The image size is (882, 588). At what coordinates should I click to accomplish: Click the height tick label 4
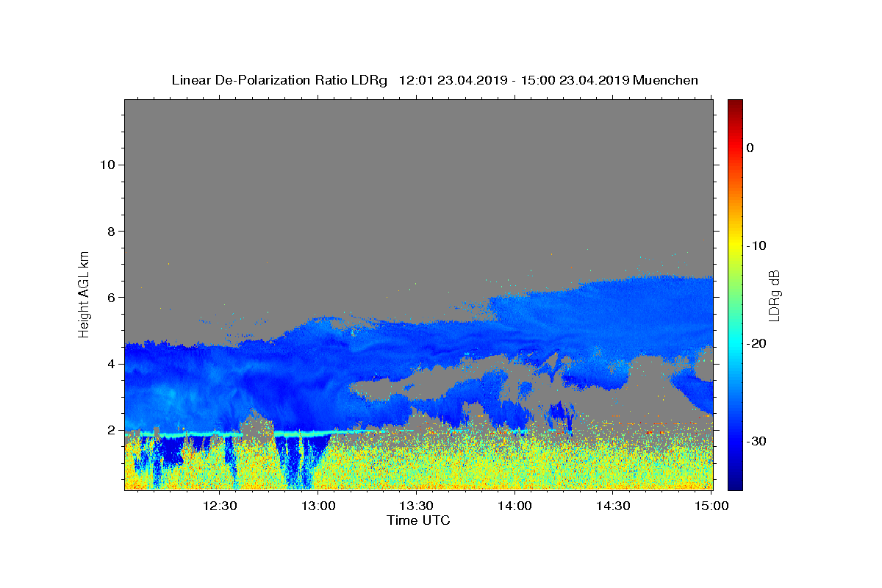pyautogui.click(x=111, y=364)
